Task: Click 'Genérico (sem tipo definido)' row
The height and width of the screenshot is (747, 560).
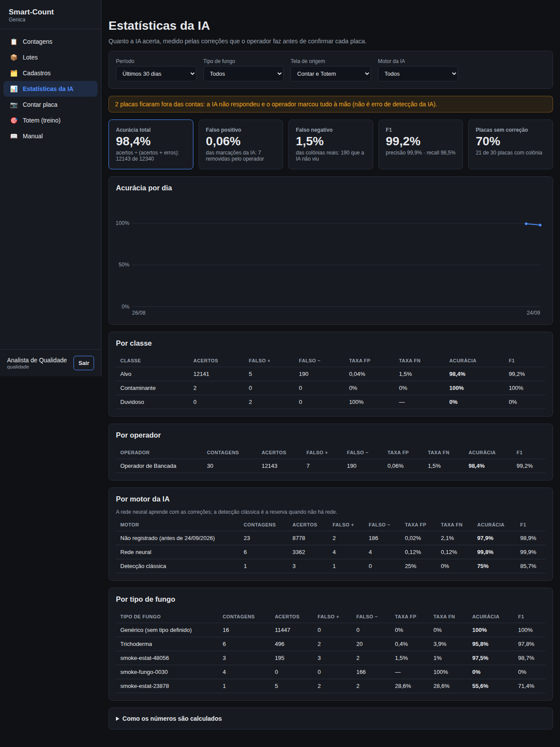Action: (x=331, y=630)
